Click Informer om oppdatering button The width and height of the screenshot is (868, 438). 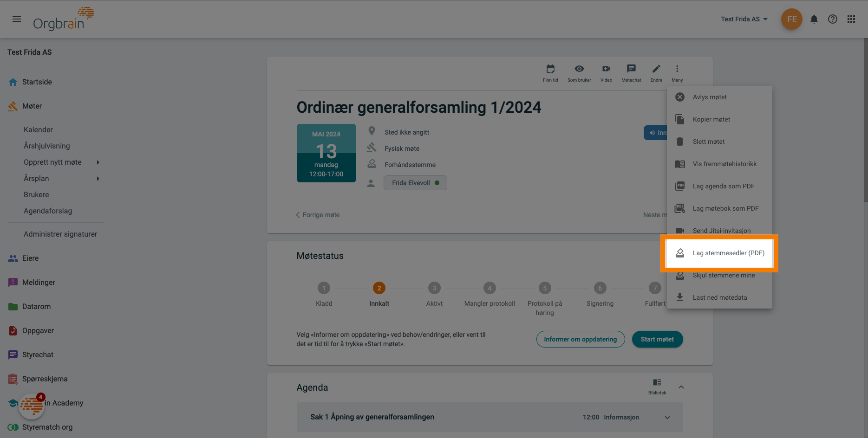pyautogui.click(x=581, y=339)
